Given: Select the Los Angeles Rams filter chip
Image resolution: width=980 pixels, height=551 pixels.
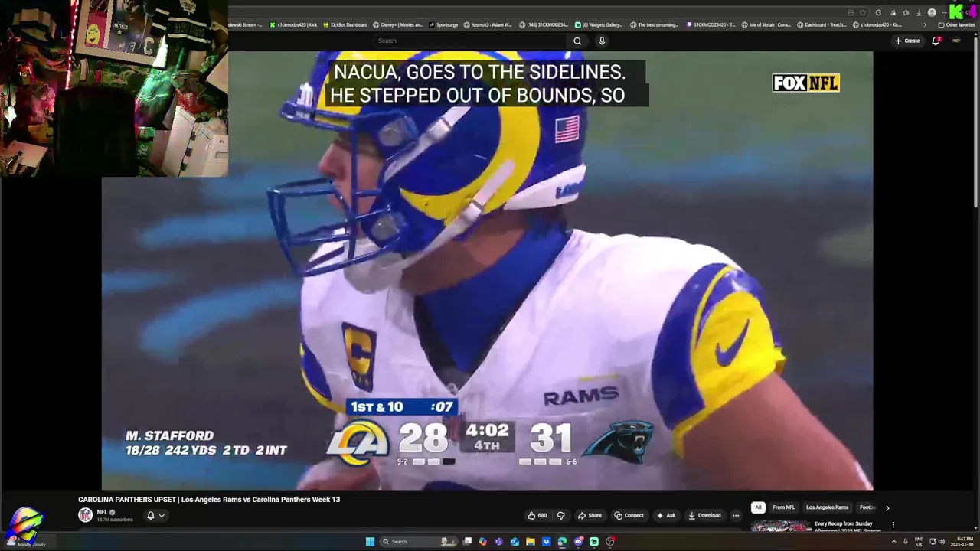Looking at the screenshot, I should tap(827, 507).
